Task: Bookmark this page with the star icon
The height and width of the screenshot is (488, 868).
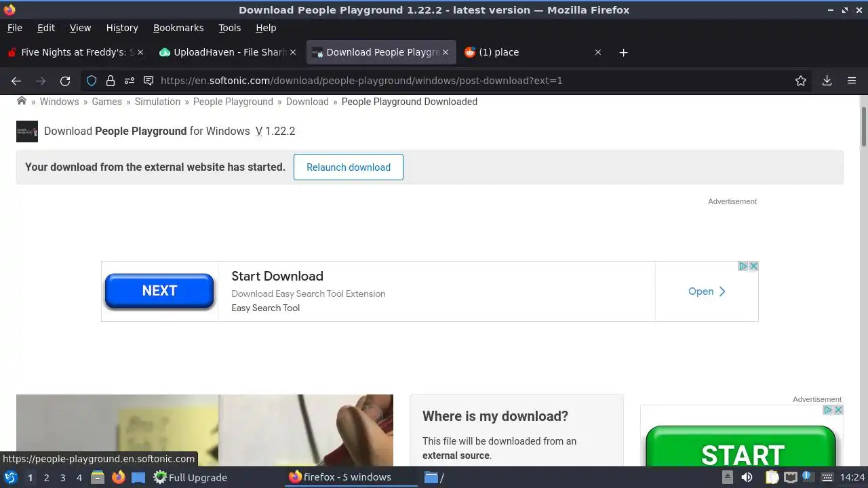Action: [x=801, y=81]
